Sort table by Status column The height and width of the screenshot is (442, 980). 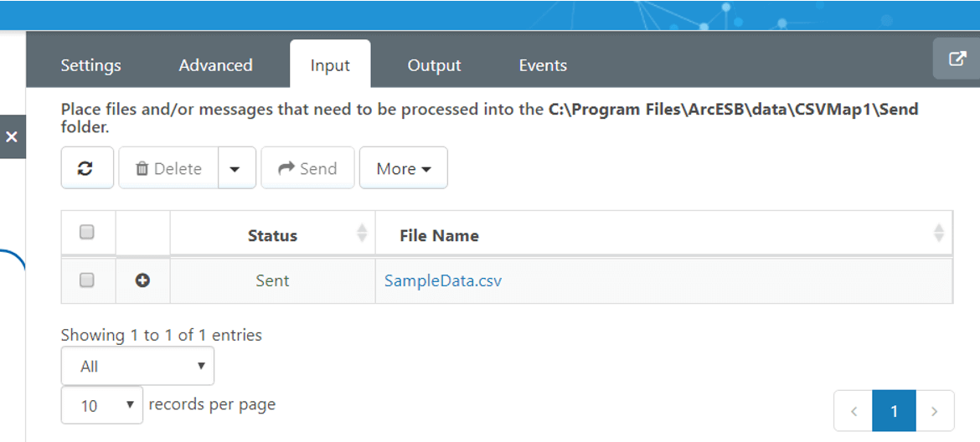(x=272, y=235)
